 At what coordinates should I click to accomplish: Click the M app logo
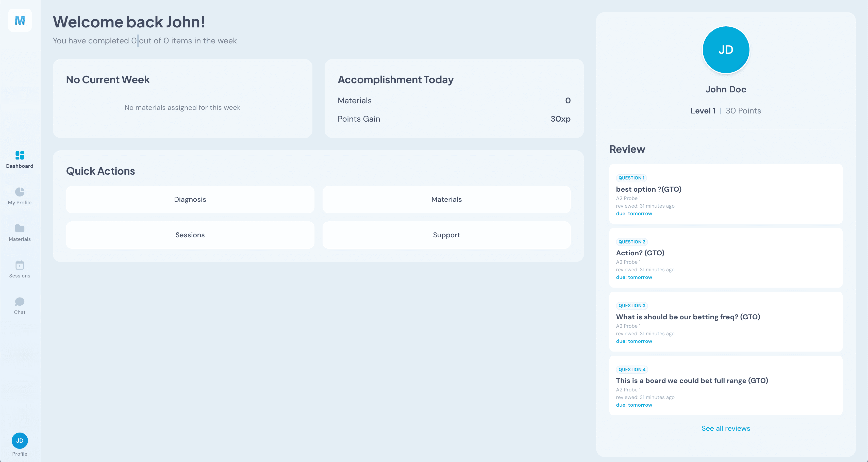coord(20,21)
